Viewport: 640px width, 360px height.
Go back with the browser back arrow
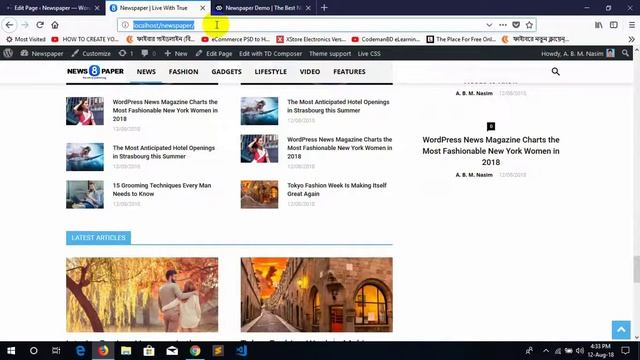click(9, 25)
